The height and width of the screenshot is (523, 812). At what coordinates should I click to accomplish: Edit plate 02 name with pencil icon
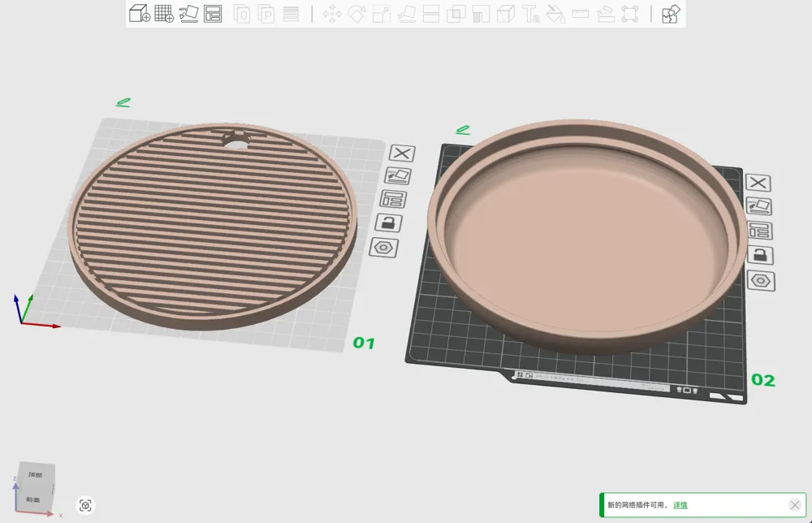(x=463, y=130)
